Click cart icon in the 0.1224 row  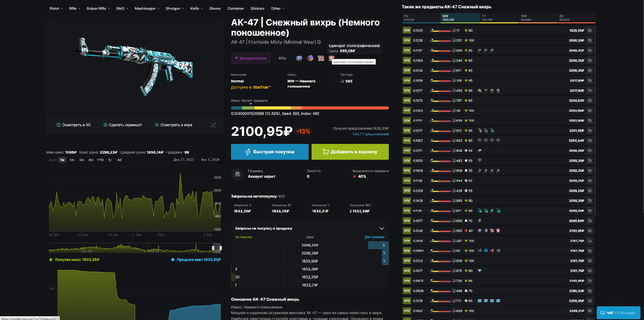(590, 70)
